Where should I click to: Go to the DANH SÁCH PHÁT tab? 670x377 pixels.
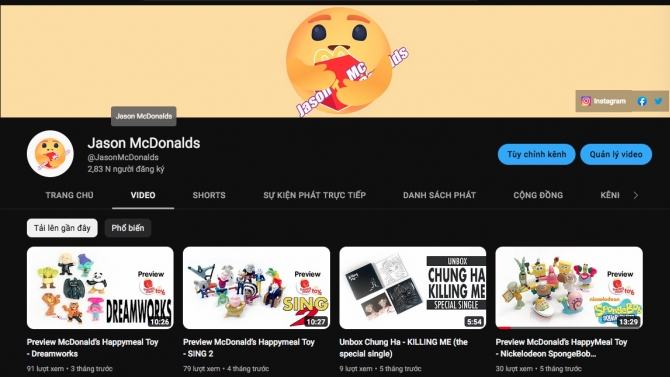pos(439,195)
